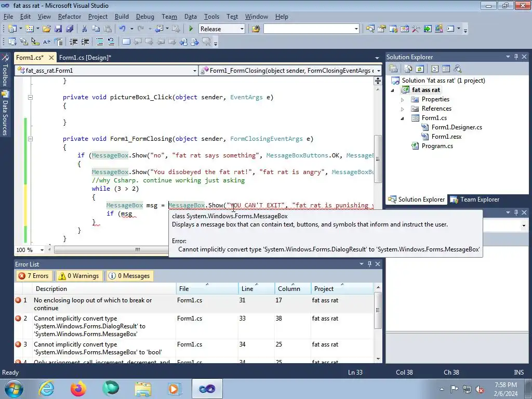Open the Properties Window toolbar icon
This screenshot has height=399, width=532.
[x=382, y=29]
